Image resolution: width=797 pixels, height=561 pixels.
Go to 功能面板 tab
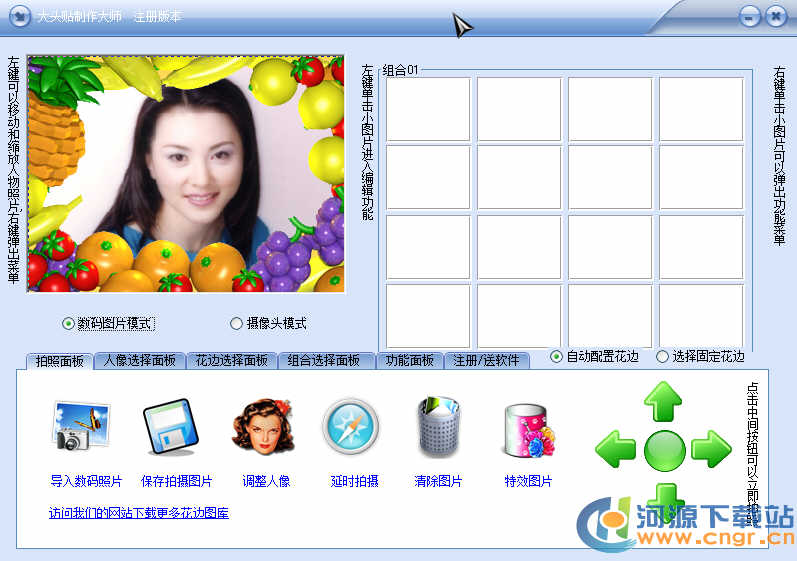pyautogui.click(x=409, y=361)
